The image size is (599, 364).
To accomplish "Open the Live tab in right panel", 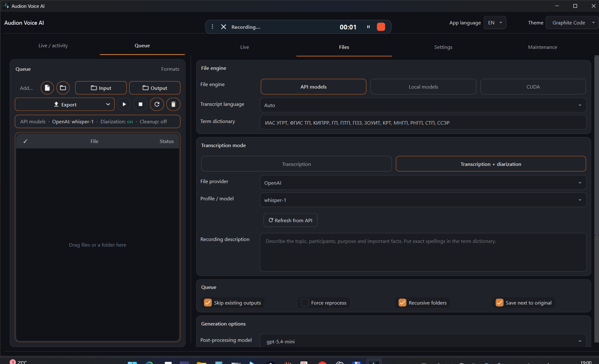I will 244,47.
